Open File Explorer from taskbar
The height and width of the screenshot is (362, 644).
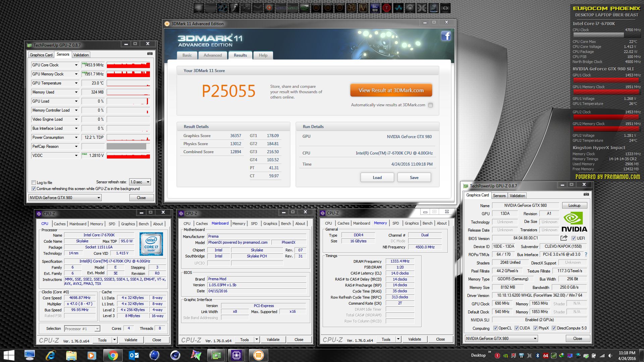(71, 355)
